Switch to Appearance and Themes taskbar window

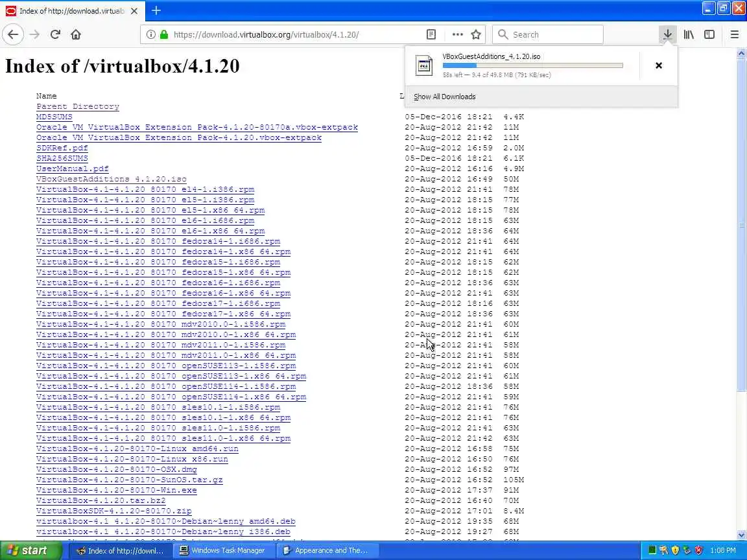tap(327, 550)
